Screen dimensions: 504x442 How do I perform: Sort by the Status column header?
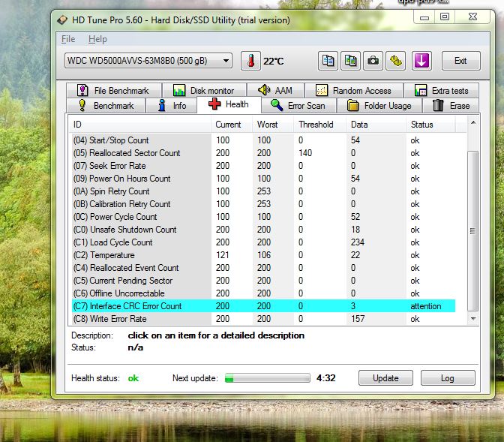(x=430, y=125)
